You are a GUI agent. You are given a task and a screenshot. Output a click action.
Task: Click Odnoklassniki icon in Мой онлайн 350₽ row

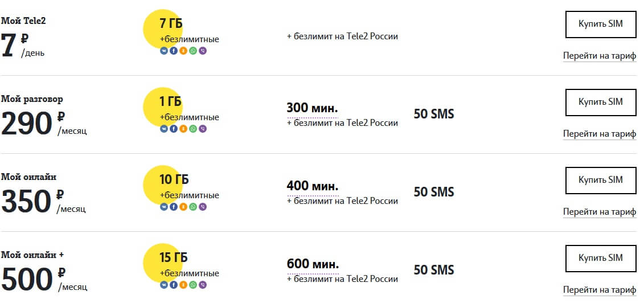pyautogui.click(x=183, y=207)
